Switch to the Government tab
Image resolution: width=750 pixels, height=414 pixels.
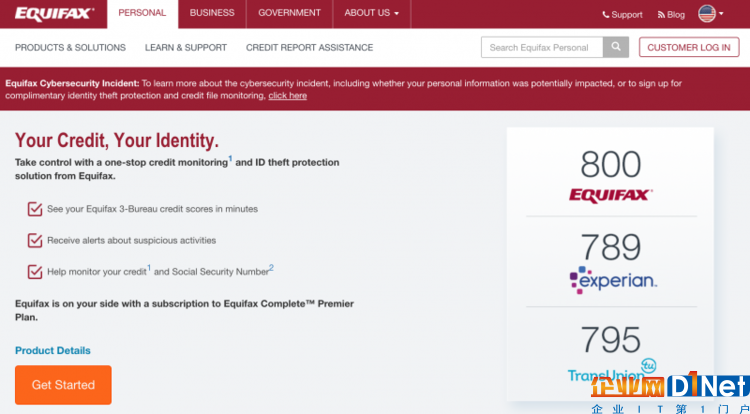point(289,13)
